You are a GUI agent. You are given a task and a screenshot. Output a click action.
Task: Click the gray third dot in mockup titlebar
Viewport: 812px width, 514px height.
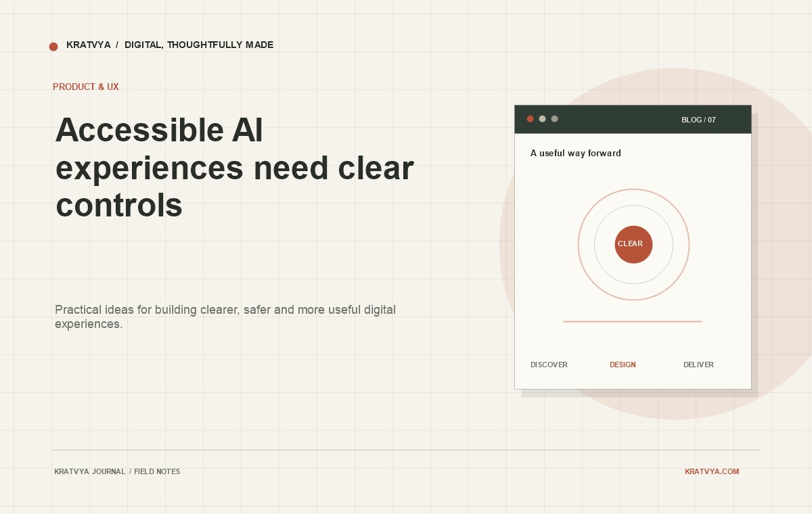pos(555,119)
